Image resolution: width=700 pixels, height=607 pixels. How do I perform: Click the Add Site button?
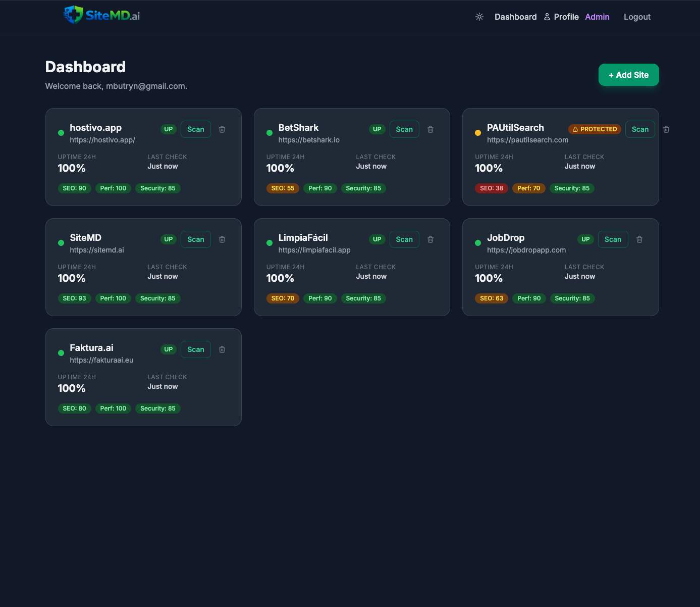(628, 75)
